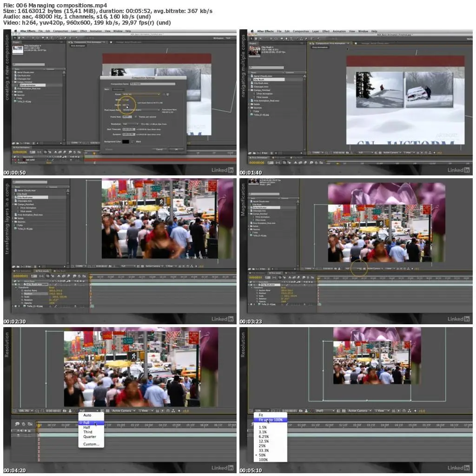476x476 pixels.
Task: In the 00:04:20 frame, click the Auto-keyframe stopwatch icon
Action: point(23,424)
